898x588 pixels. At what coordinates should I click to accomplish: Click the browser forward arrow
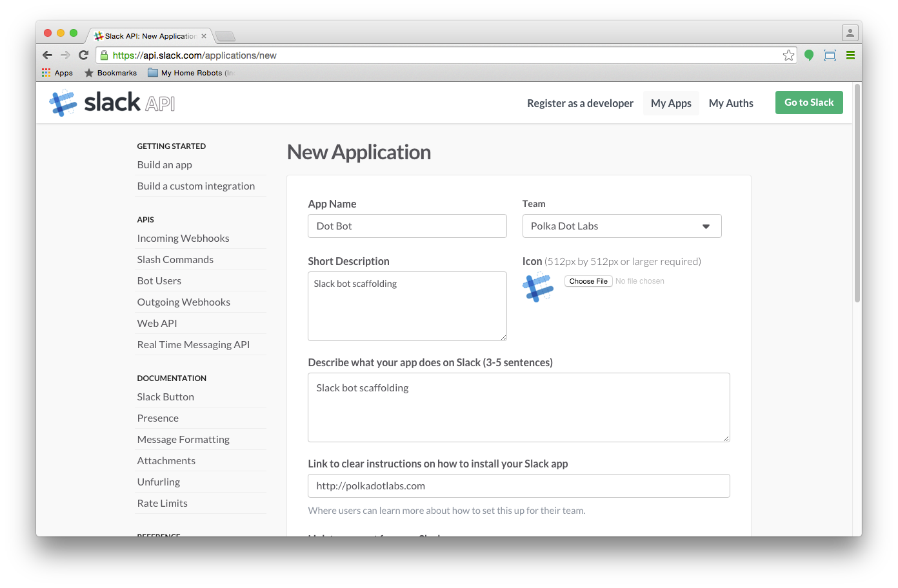pyautogui.click(x=65, y=55)
